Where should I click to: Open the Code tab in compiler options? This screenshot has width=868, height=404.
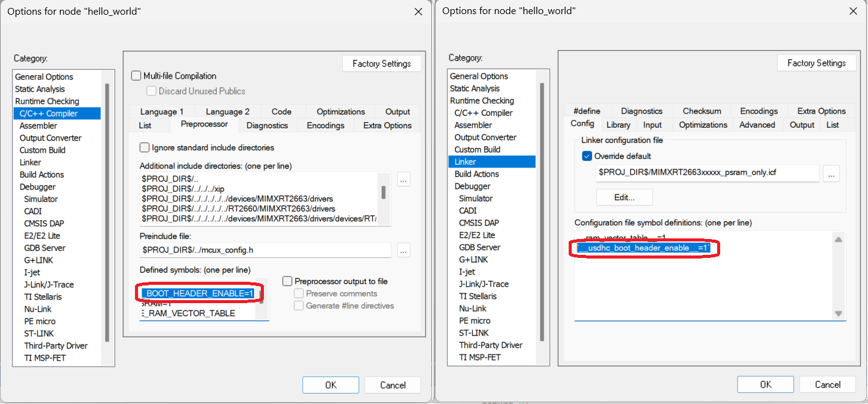(x=282, y=111)
